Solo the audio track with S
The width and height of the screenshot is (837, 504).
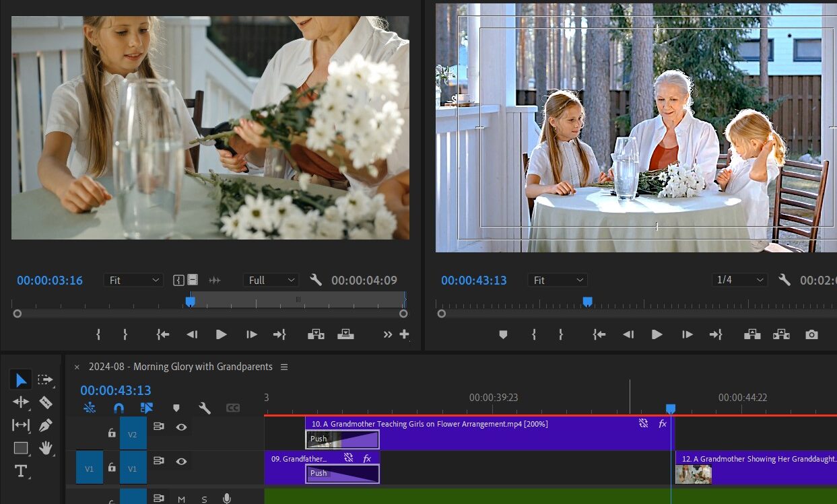204,499
